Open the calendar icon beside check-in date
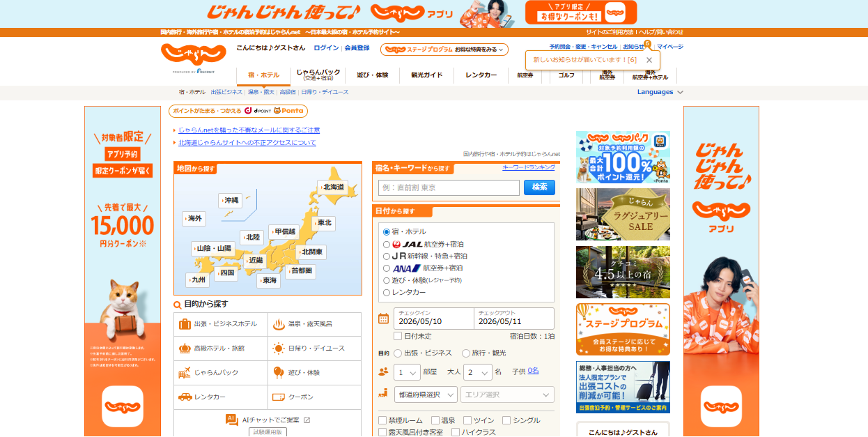 pyautogui.click(x=383, y=319)
